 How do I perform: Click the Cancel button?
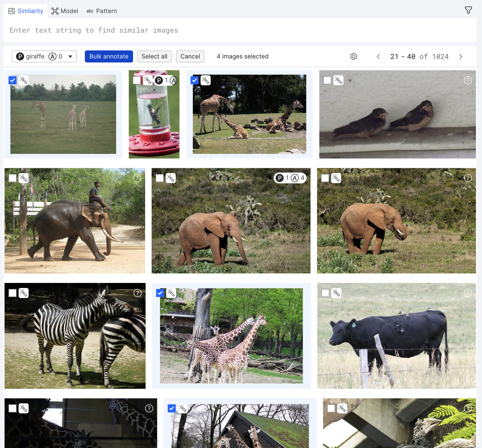190,56
